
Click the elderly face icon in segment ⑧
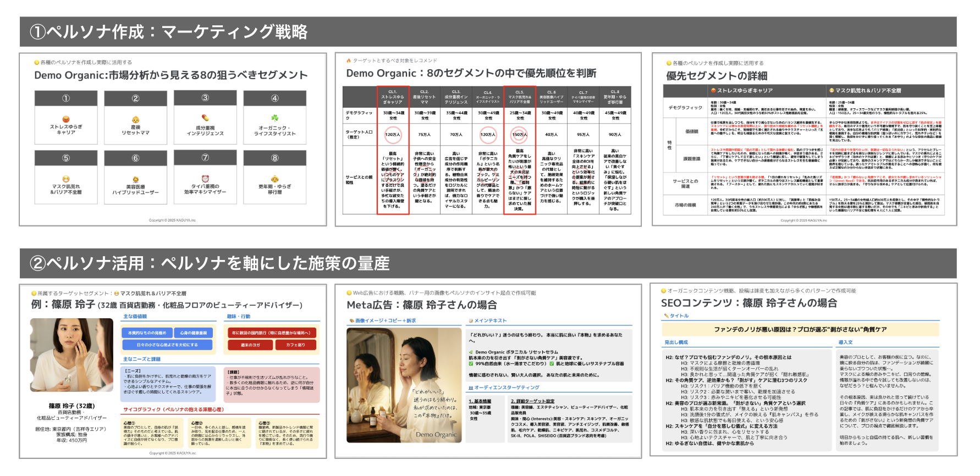click(274, 179)
